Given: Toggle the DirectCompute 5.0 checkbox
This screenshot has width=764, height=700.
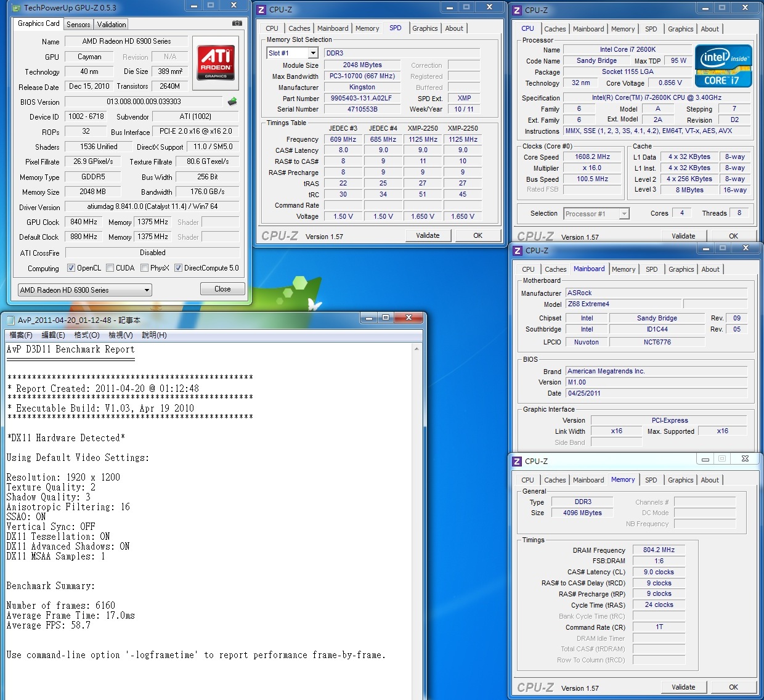Looking at the screenshot, I should point(178,268).
